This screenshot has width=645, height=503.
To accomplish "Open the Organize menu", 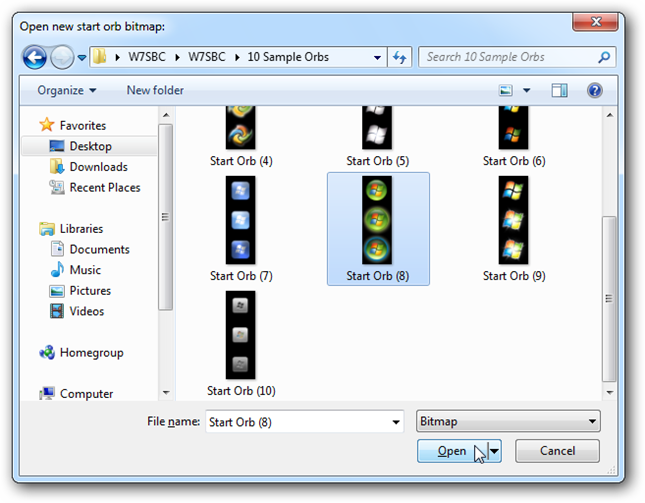I will [x=67, y=90].
